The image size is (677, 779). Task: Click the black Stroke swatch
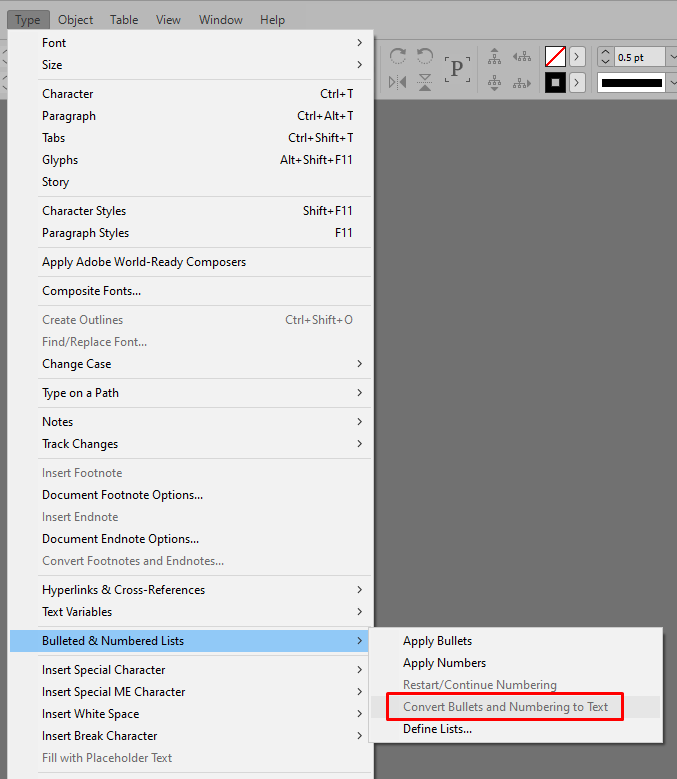pyautogui.click(x=555, y=82)
